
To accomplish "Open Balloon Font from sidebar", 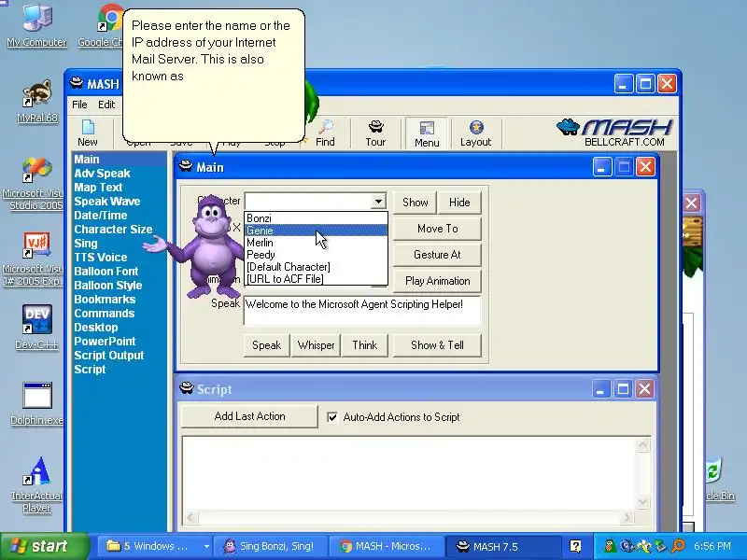I will click(106, 271).
